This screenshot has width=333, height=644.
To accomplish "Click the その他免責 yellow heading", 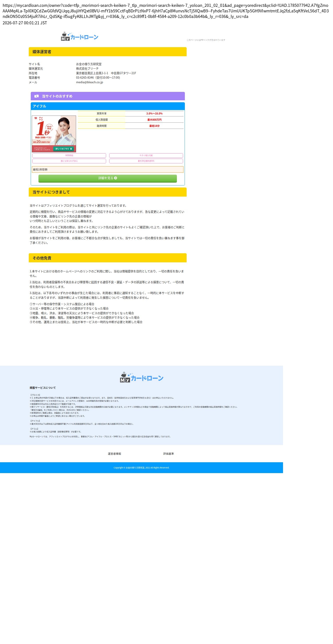I will [x=108, y=258].
